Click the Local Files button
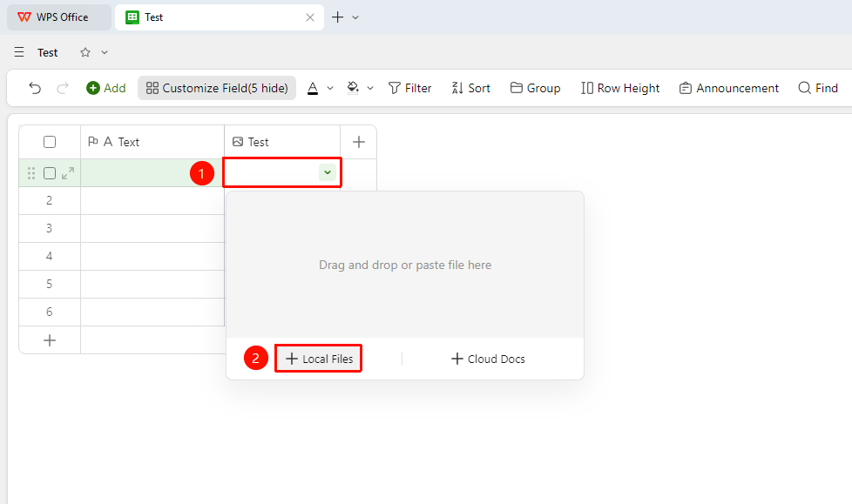This screenshot has width=852, height=504. [x=319, y=359]
